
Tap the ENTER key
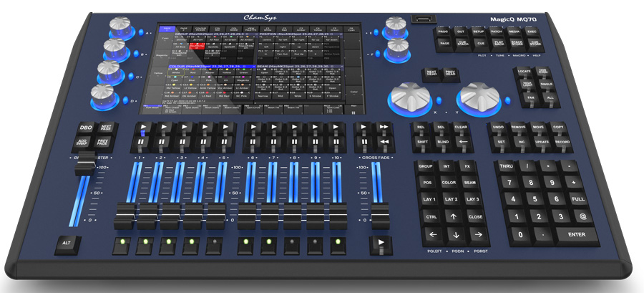pyautogui.click(x=577, y=235)
